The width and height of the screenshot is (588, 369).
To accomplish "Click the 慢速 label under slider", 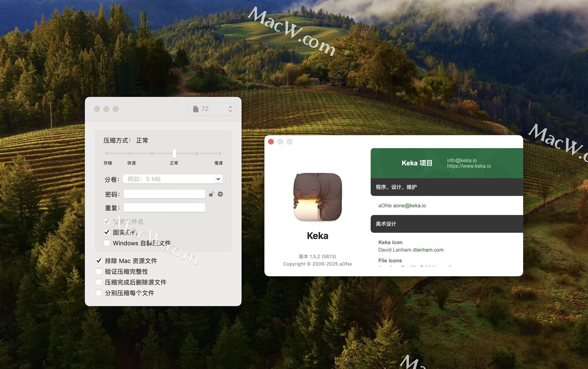I will [219, 163].
